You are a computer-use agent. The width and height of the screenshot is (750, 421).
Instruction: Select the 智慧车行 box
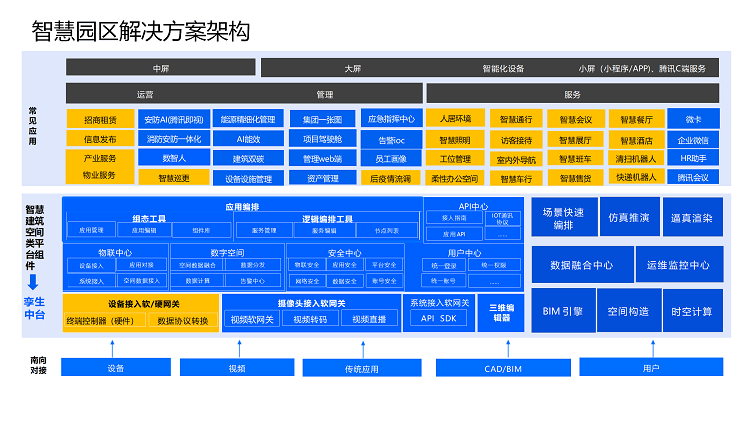516,179
